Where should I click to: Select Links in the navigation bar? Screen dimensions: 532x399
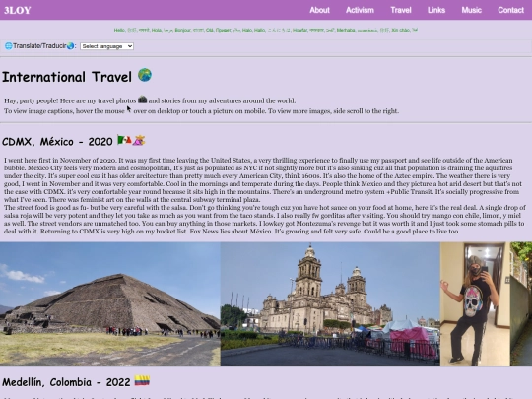pyautogui.click(x=436, y=10)
